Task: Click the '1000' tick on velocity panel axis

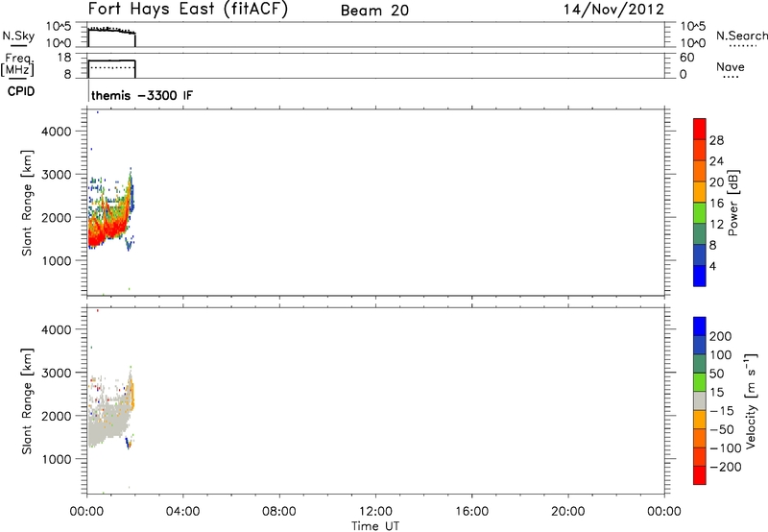Action: tap(57, 459)
